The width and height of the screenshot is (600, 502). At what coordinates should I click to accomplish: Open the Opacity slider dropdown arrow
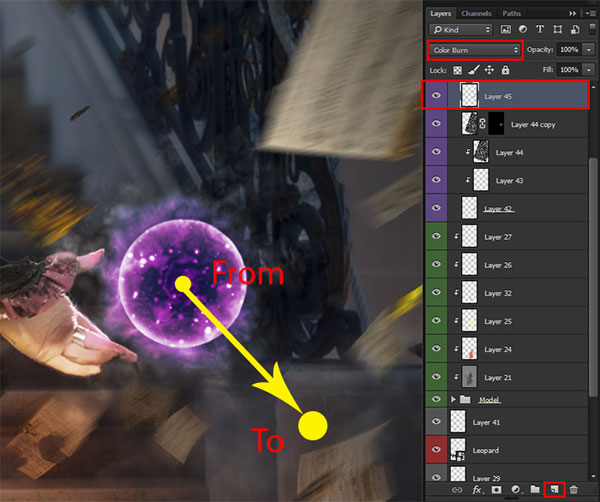589,49
